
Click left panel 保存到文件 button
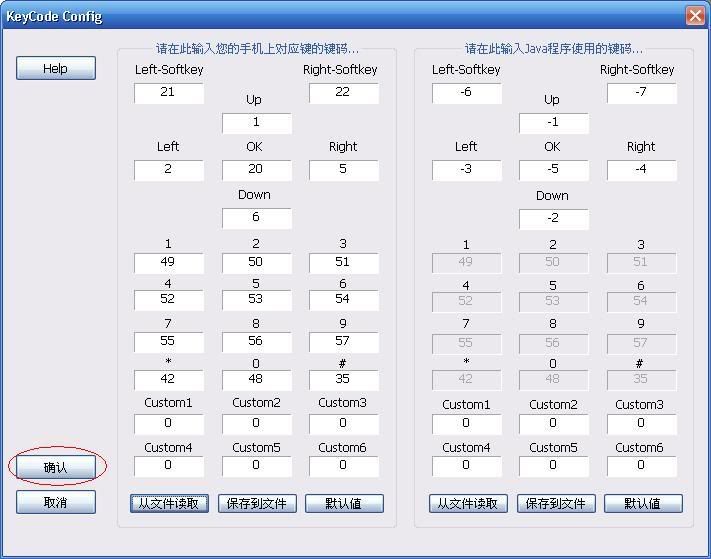256,503
